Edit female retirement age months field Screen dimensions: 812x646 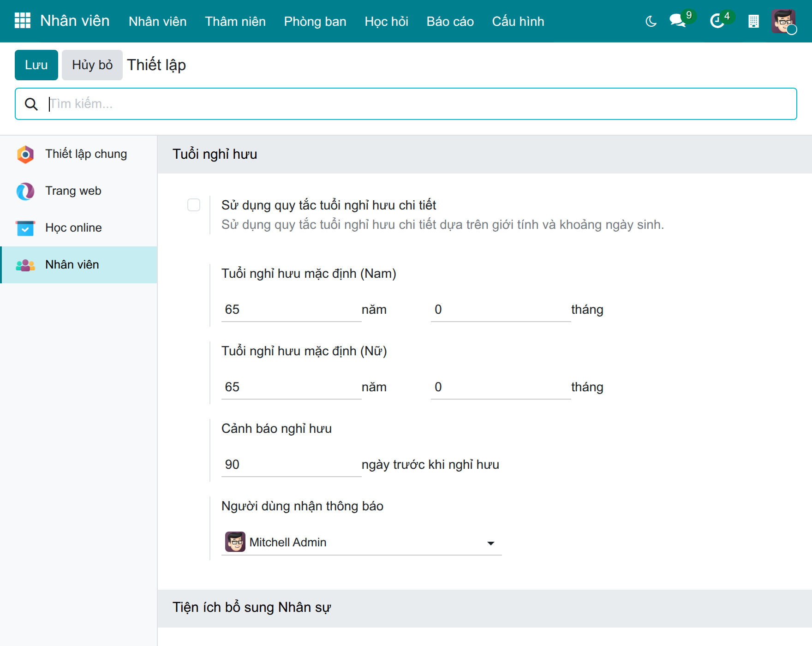coord(501,387)
